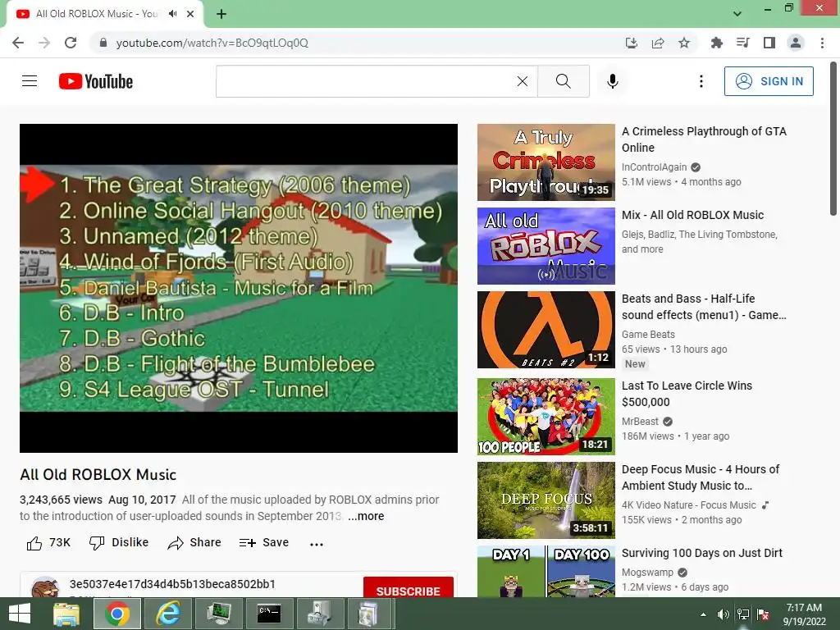
Task: Open more actions ellipsis under video
Action: click(317, 544)
